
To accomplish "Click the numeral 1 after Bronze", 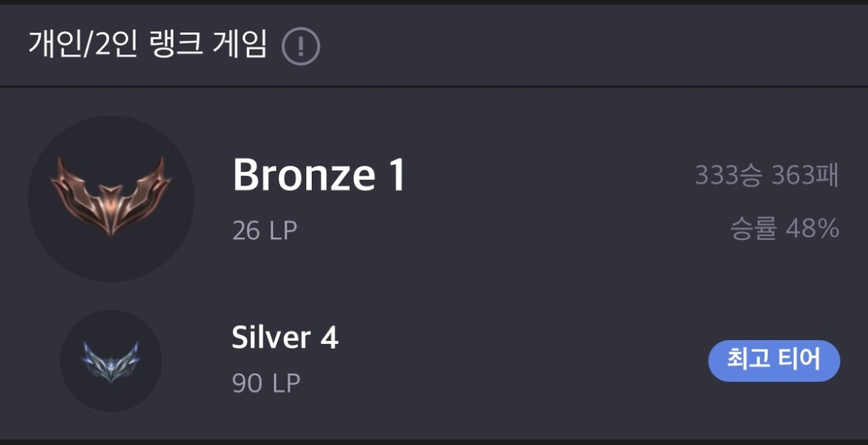I will click(395, 175).
